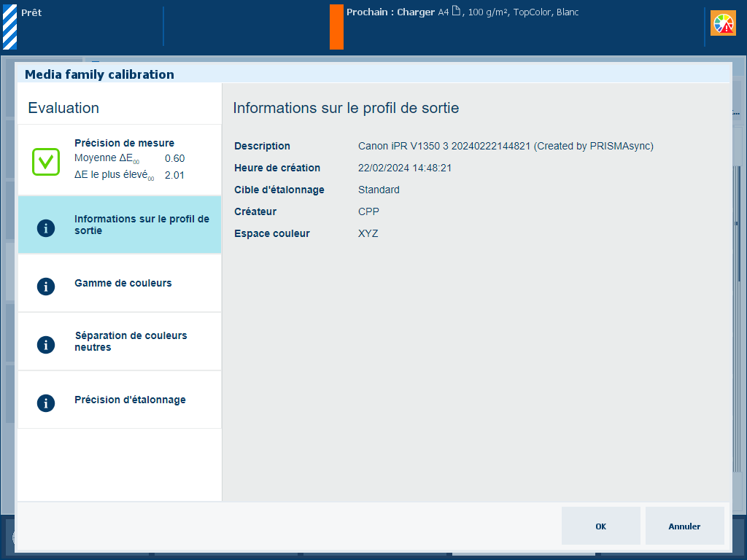Click the Prochain : Charger status message
The height and width of the screenshot is (560, 747).
click(x=390, y=12)
